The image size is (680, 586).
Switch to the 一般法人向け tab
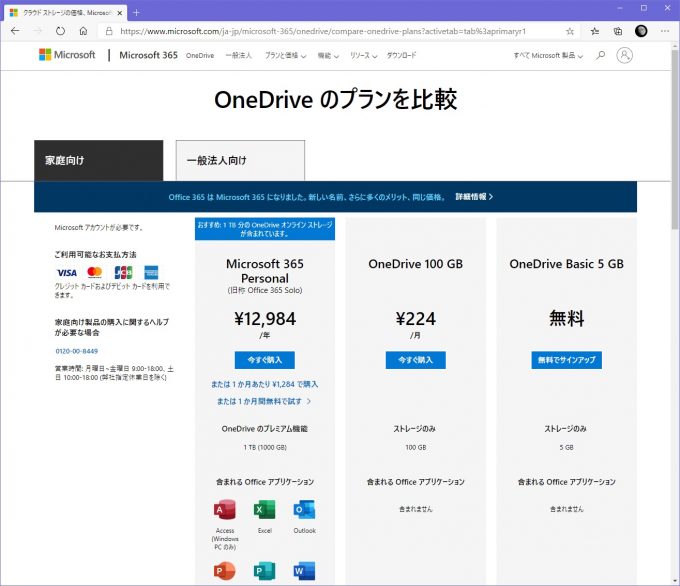click(x=240, y=160)
